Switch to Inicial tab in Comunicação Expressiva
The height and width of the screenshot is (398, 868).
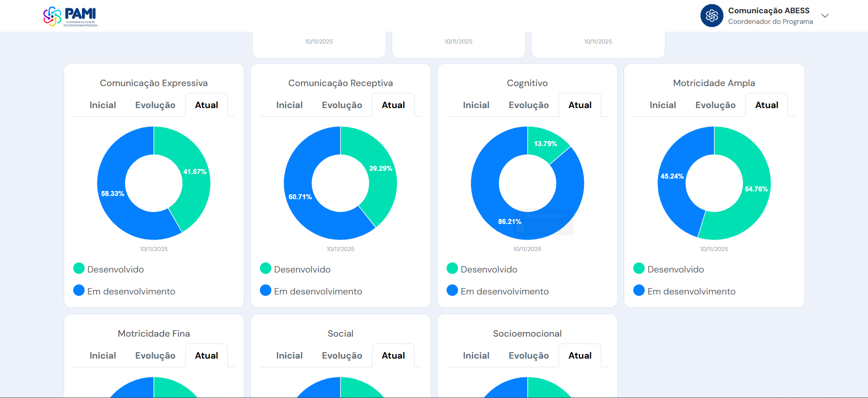(102, 105)
